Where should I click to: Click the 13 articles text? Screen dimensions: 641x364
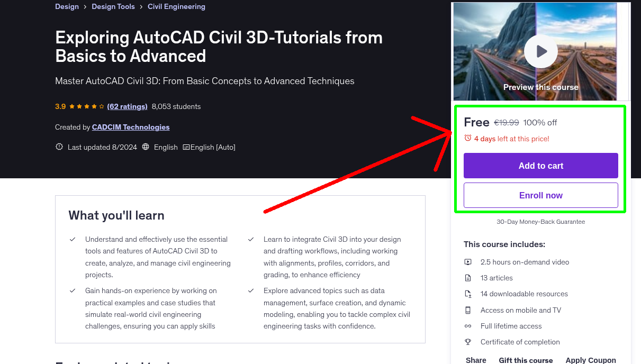coord(496,278)
